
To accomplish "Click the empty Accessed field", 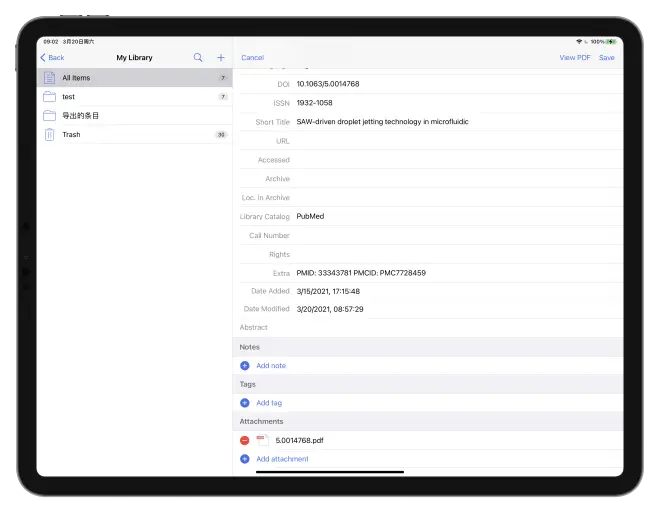I will [459, 160].
